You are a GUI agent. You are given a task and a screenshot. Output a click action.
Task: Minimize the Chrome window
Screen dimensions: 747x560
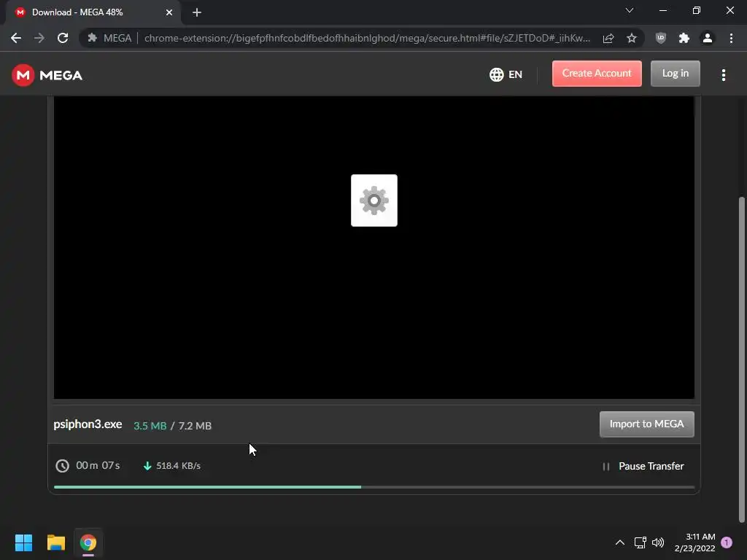pos(662,10)
